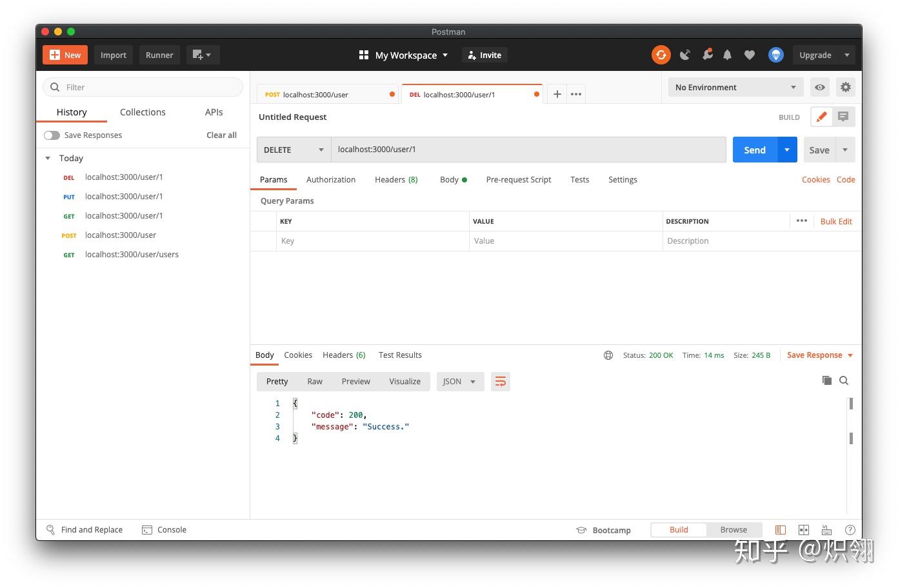898x588 pixels.
Task: Switch to the Headers (8) tab
Action: (x=396, y=179)
